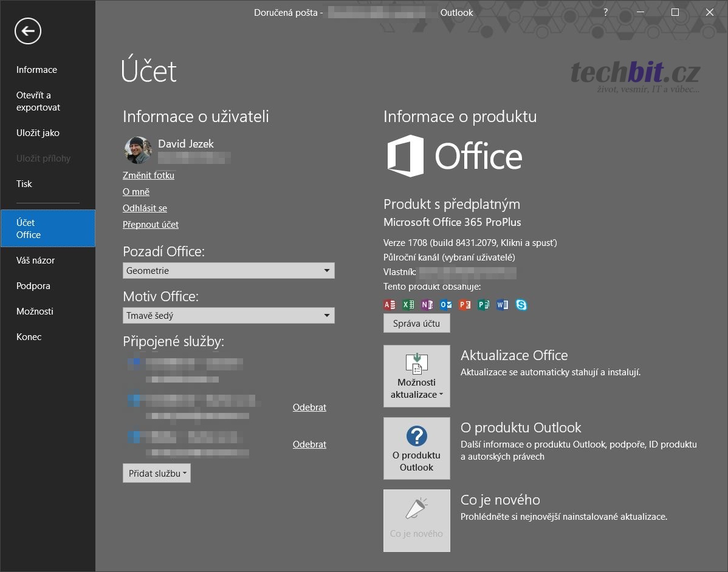Go to Tisk in the sidebar
The image size is (728, 572).
coord(24,184)
